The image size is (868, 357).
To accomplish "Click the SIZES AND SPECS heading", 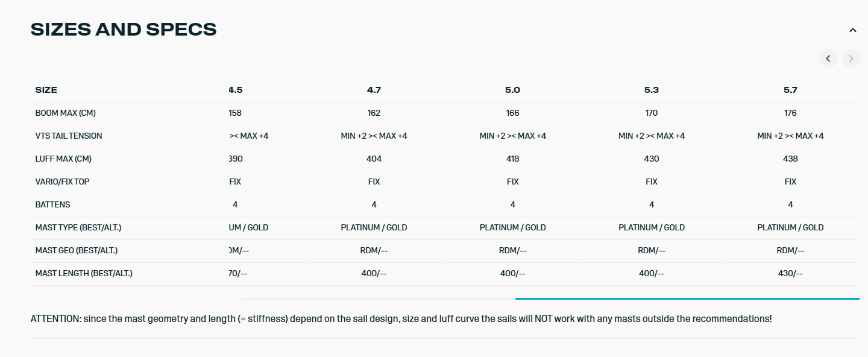I will click(x=124, y=30).
